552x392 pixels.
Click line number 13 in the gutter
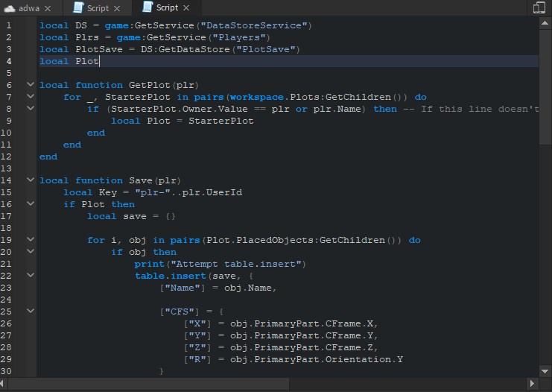click(6, 168)
